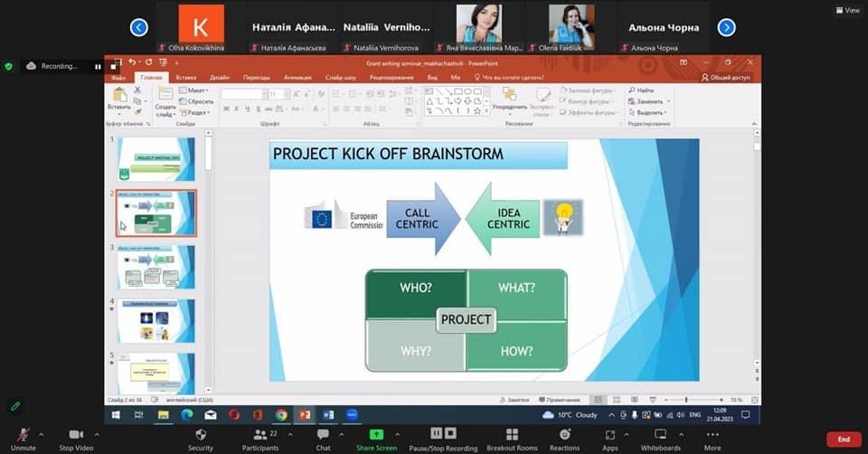Unmute the microphone in Zoom toolbar
Image resolution: width=868 pixels, height=454 pixels.
coord(23,436)
